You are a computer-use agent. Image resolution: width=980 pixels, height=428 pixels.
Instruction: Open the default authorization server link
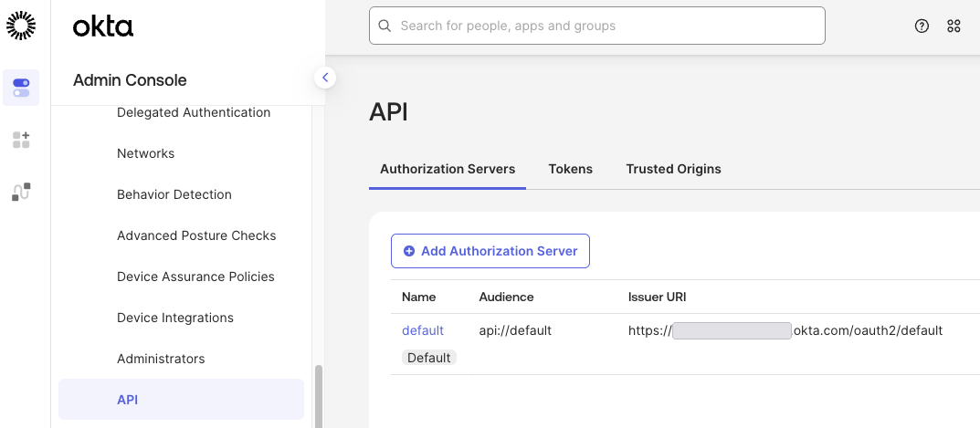tap(423, 330)
